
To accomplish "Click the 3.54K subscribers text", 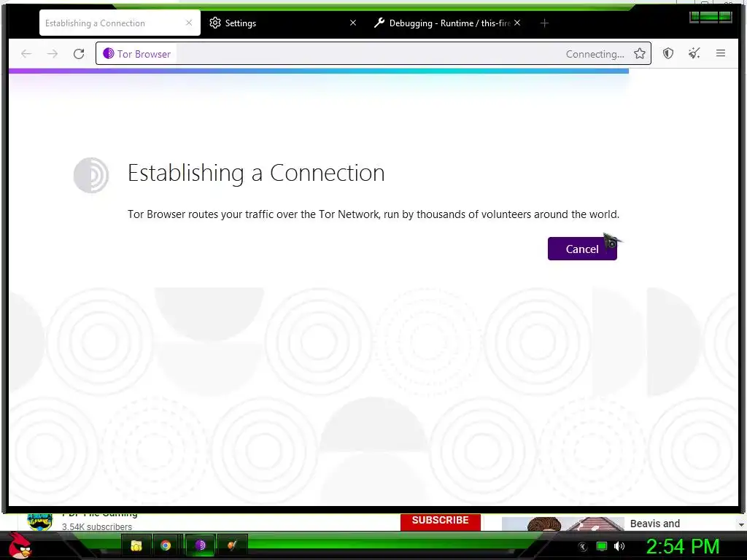I will (97, 526).
